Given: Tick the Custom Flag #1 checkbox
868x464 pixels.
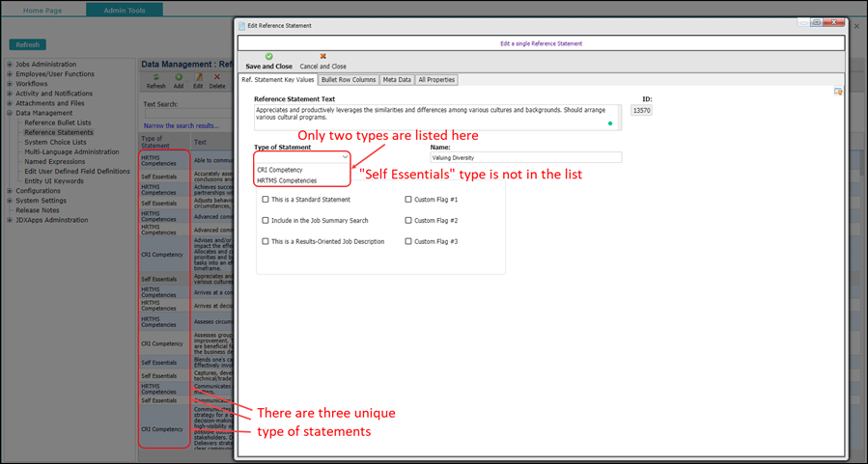Looking at the screenshot, I should (x=408, y=200).
